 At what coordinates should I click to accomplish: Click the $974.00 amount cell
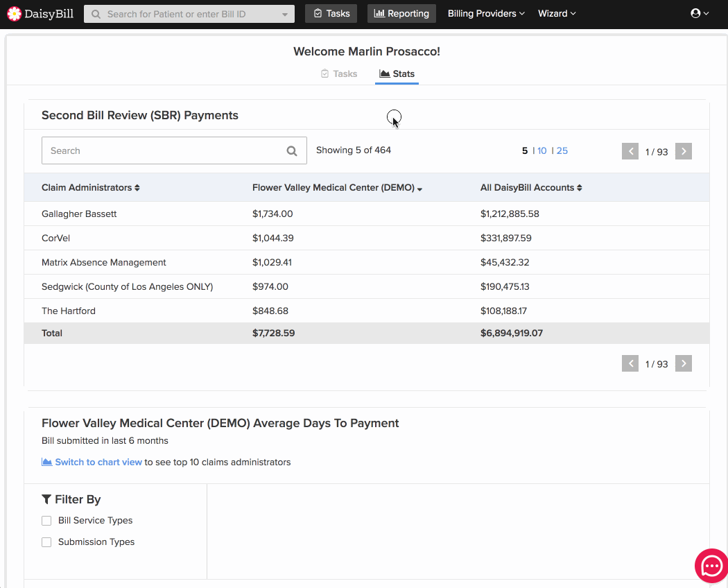point(270,286)
